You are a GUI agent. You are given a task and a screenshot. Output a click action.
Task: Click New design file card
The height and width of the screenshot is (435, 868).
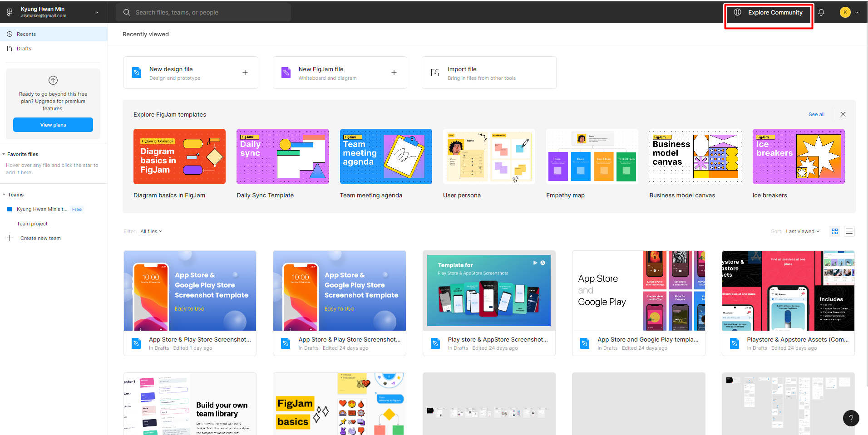[191, 73]
